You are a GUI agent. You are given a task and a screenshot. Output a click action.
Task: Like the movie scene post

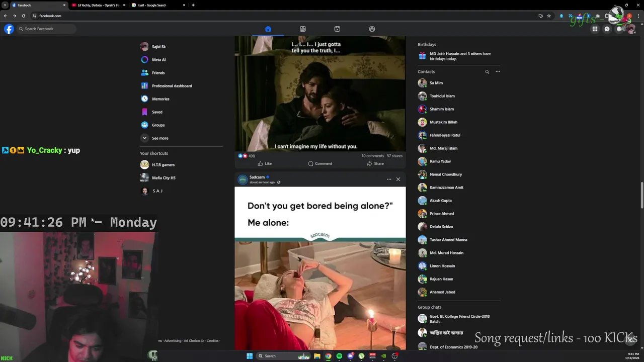pos(265,163)
